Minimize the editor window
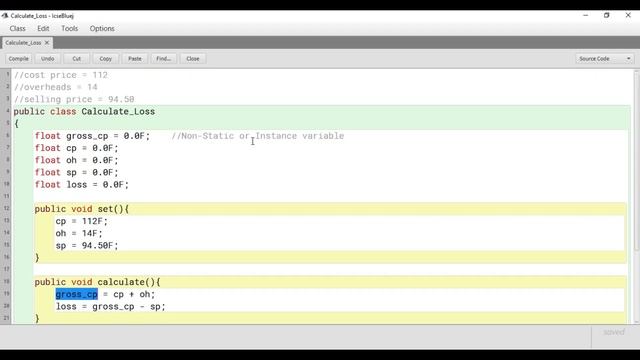The image size is (640, 360). click(x=585, y=16)
